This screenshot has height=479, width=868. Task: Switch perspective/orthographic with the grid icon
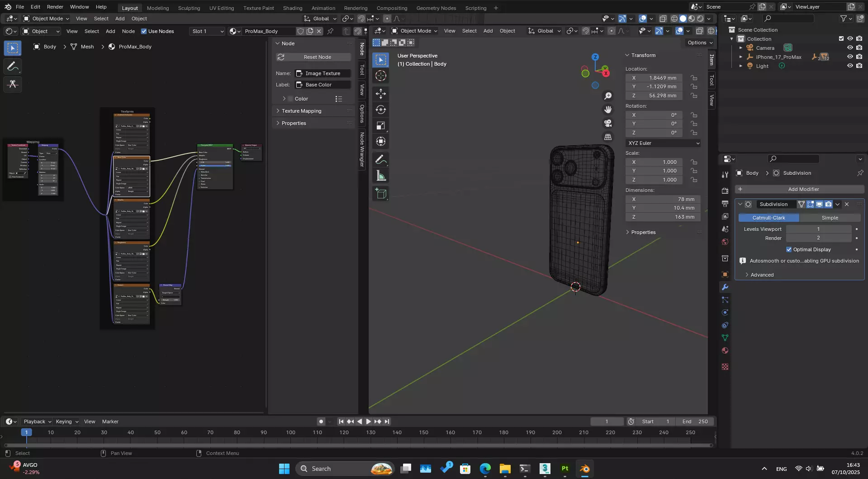[x=608, y=137]
